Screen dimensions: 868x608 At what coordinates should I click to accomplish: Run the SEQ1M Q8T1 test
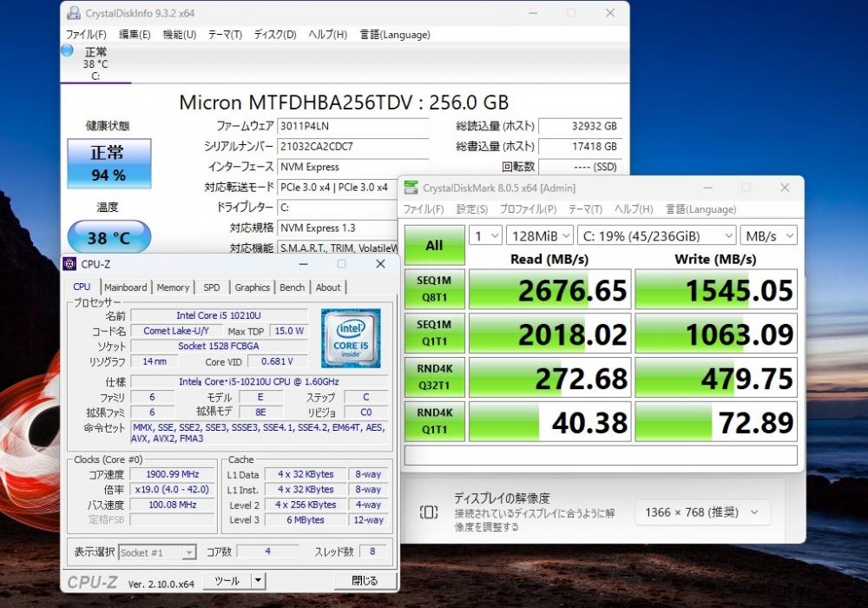(435, 289)
